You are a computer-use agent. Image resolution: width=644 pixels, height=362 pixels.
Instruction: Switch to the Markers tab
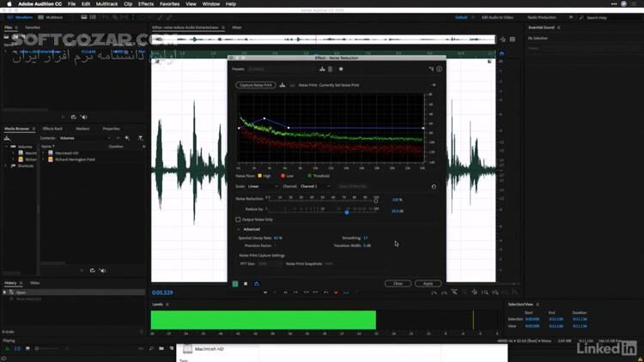82,129
